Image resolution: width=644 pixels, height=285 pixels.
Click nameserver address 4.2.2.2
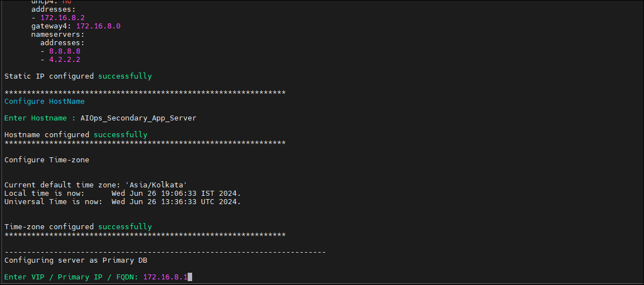point(64,60)
